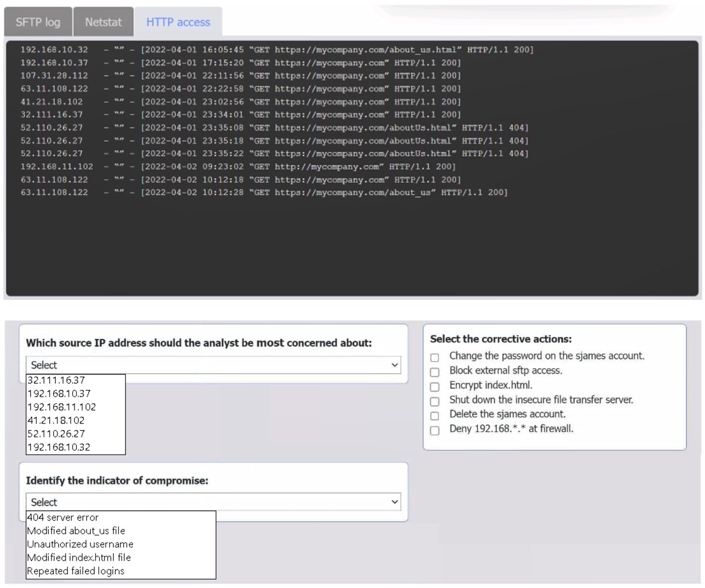Switch to the Netstat tab

click(x=103, y=21)
